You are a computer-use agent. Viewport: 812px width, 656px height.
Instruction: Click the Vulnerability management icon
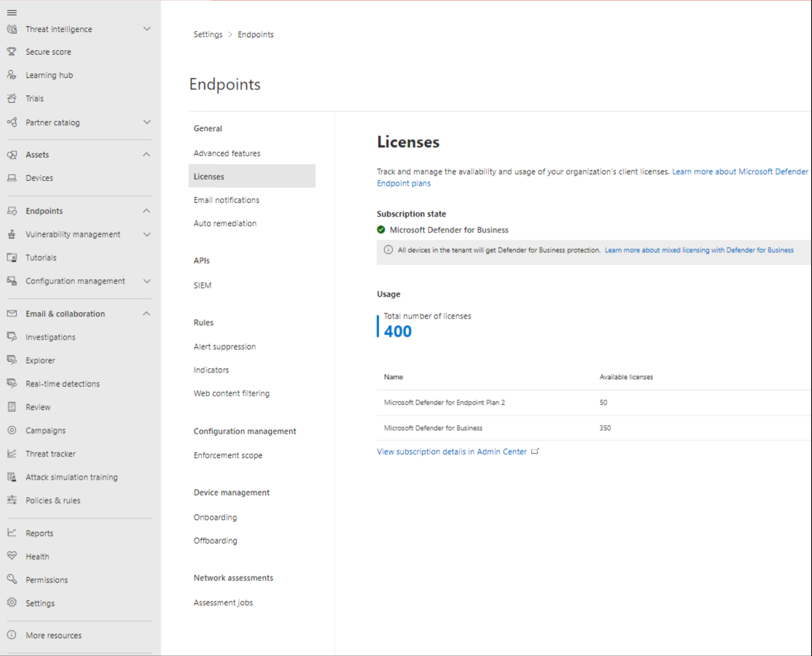(x=12, y=234)
